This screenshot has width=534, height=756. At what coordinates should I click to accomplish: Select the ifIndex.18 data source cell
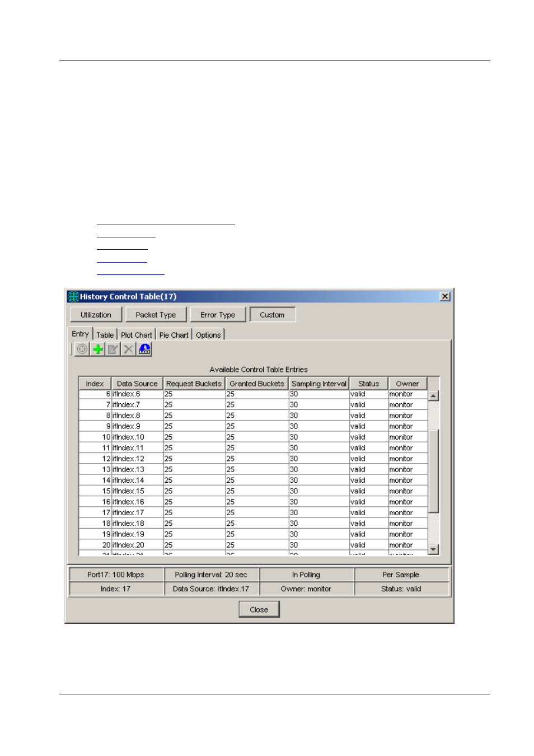[x=137, y=524]
